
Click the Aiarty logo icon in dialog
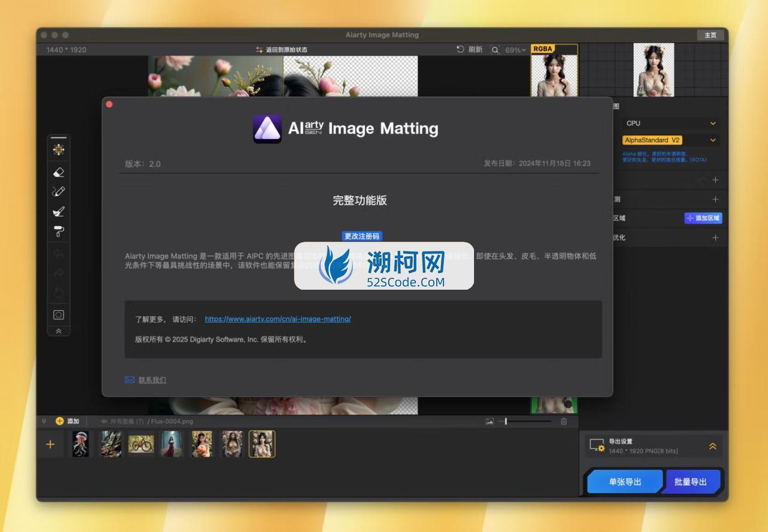tap(267, 129)
